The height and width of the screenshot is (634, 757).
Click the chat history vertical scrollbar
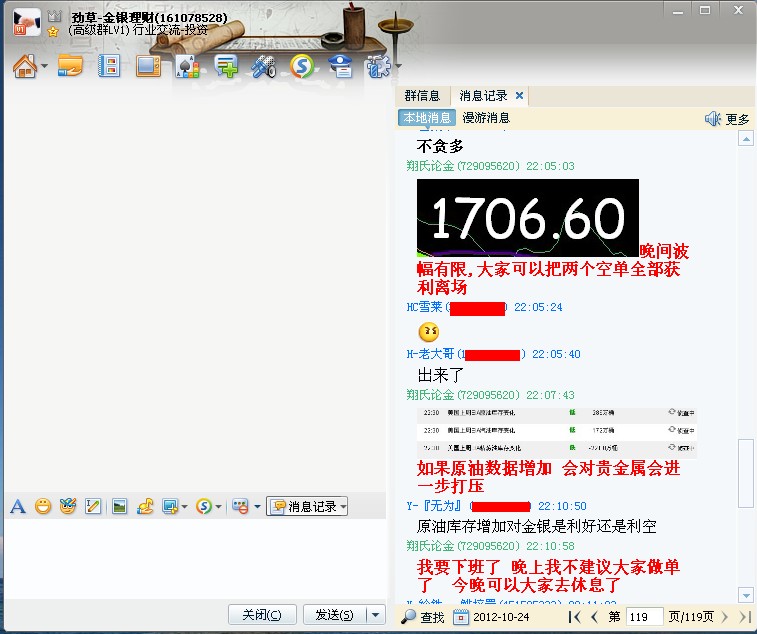click(x=745, y=470)
